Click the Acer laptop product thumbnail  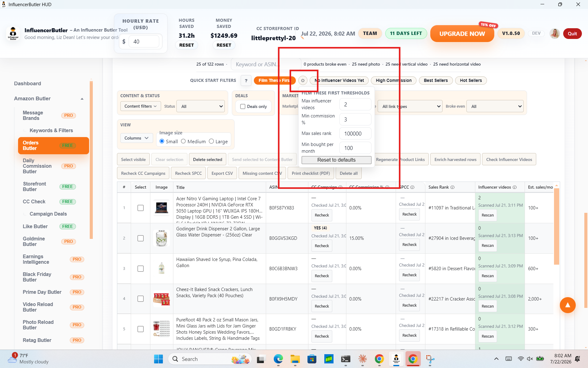click(161, 208)
